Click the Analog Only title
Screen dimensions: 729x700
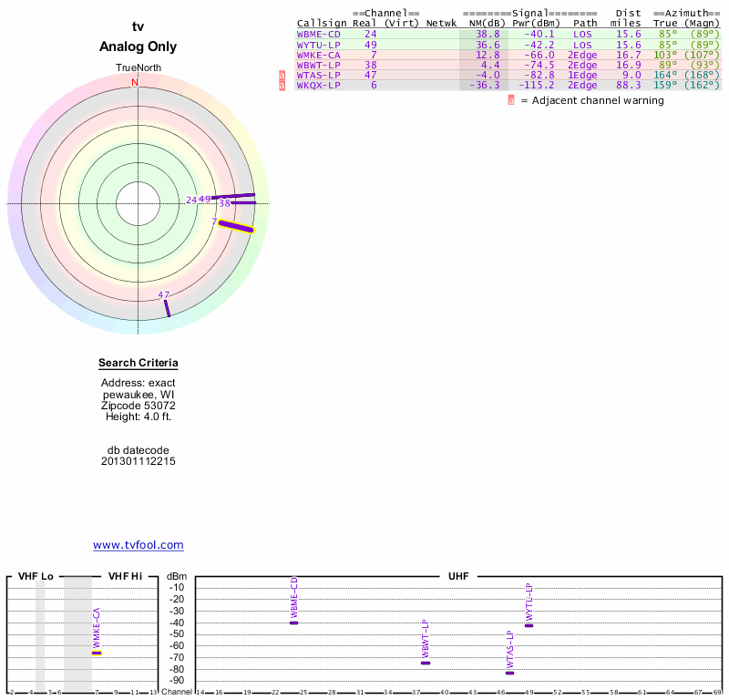tap(139, 46)
